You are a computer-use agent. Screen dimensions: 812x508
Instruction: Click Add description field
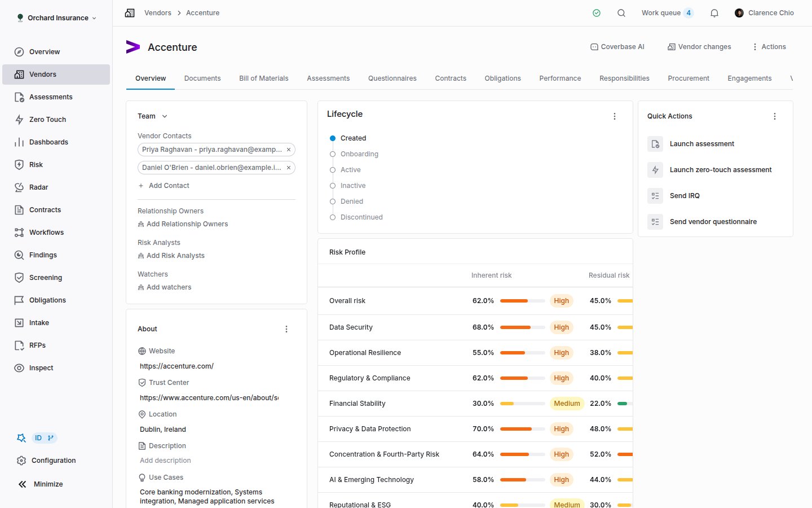pos(165,461)
